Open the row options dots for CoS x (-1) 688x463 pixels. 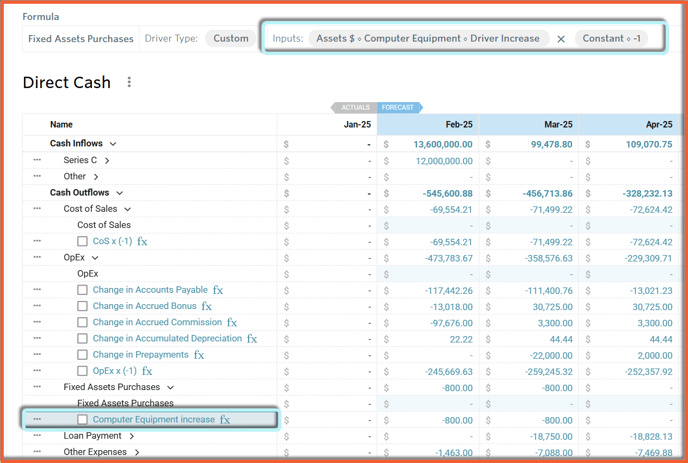tap(37, 241)
